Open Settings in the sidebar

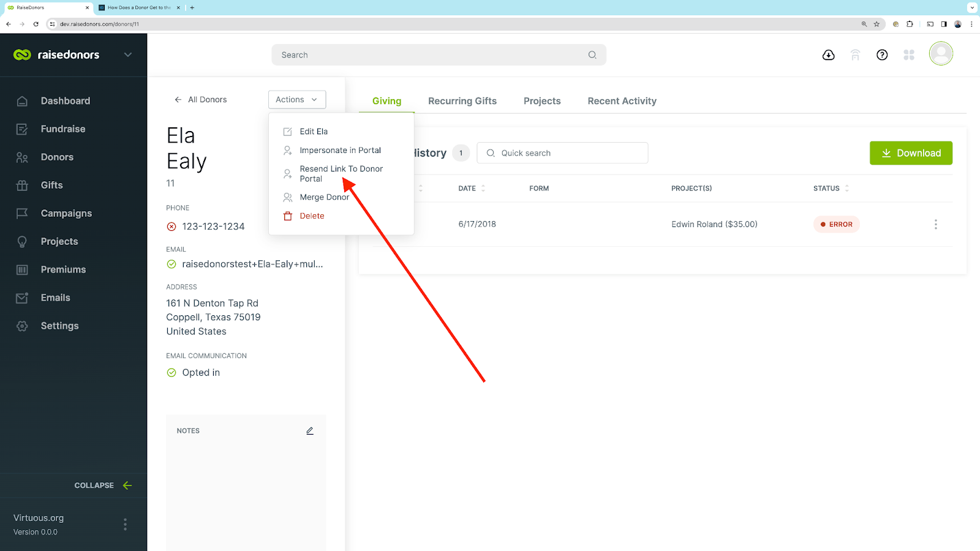tap(59, 326)
